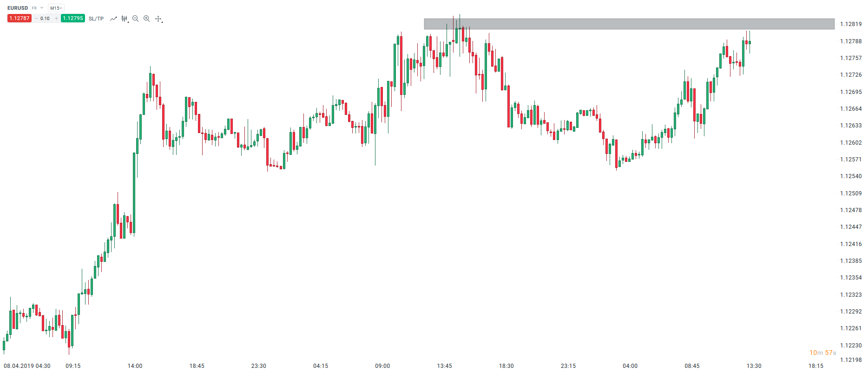868x373 pixels.
Task: Expand the M15 timeframe dropdown
Action: (56, 8)
